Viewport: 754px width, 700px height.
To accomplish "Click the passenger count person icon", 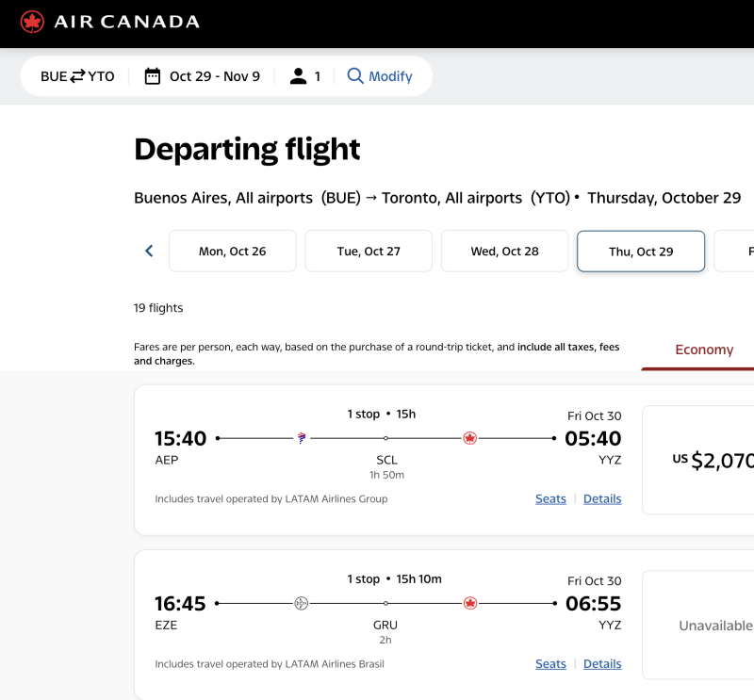I will 299,76.
